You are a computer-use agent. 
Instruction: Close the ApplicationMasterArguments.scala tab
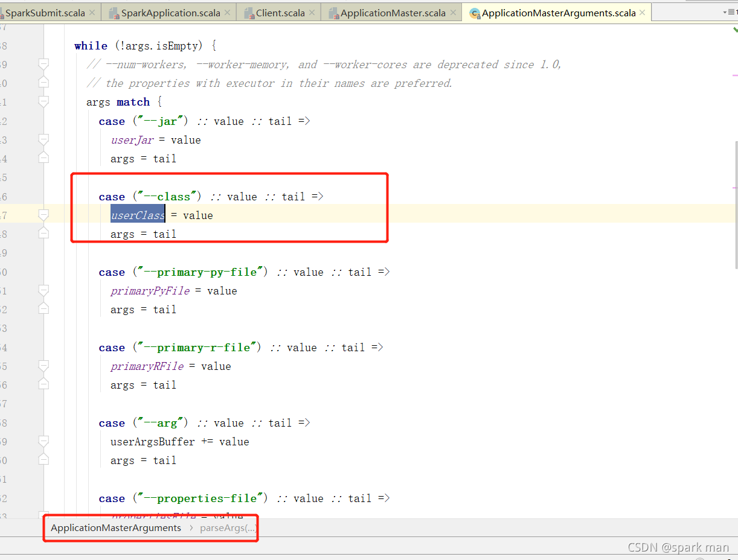[643, 13]
